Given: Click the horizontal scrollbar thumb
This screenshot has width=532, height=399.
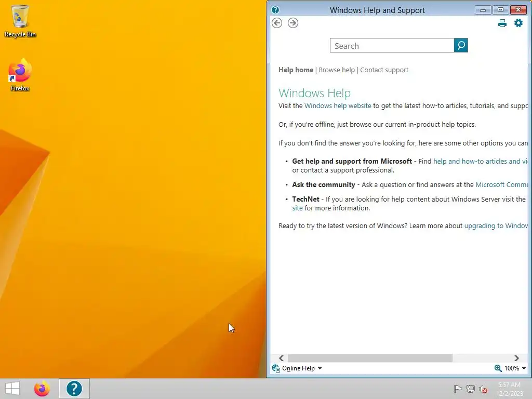Looking at the screenshot, I should click(x=370, y=358).
